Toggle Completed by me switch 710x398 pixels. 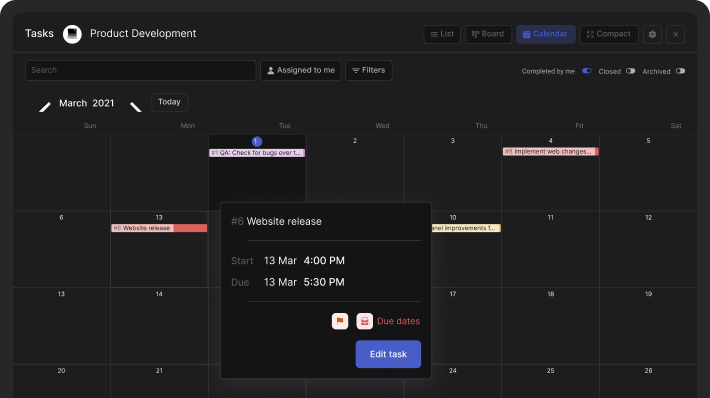[587, 71]
